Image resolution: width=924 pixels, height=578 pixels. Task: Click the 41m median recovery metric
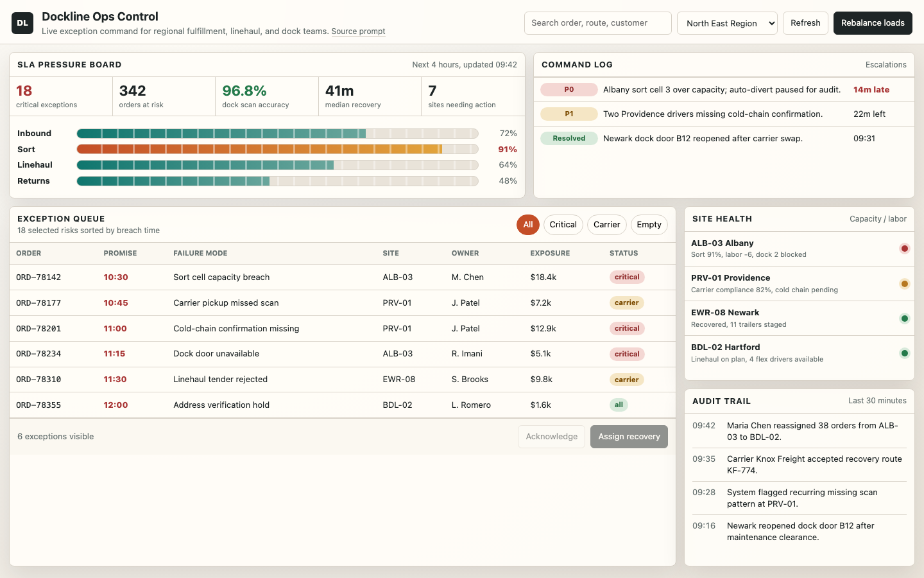tap(370, 96)
